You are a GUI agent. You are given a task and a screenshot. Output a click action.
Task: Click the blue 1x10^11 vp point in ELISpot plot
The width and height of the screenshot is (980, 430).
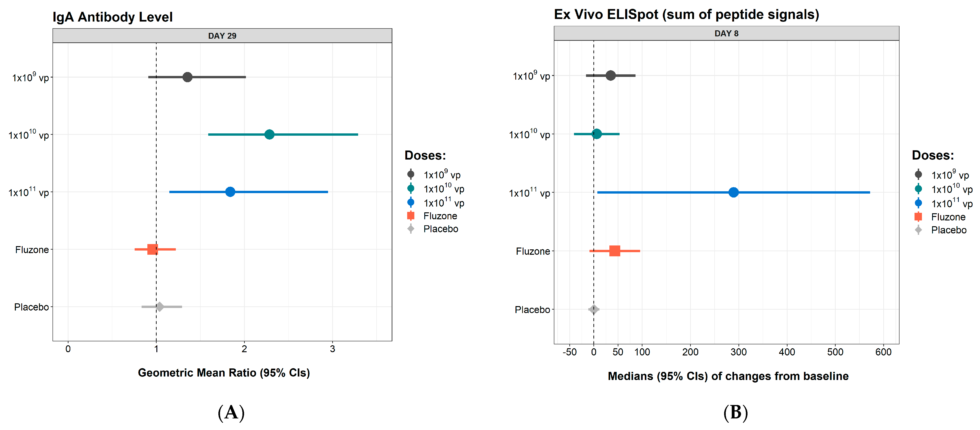[x=733, y=192]
